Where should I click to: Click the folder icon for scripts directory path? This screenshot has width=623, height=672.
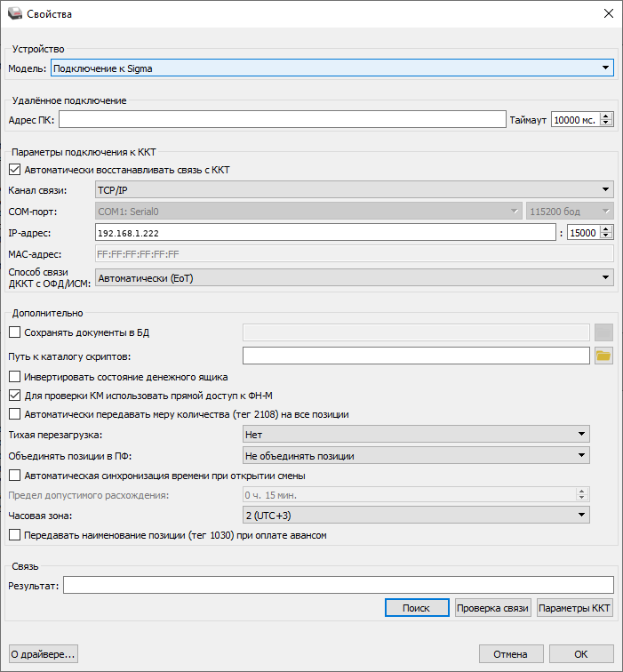[x=603, y=356]
